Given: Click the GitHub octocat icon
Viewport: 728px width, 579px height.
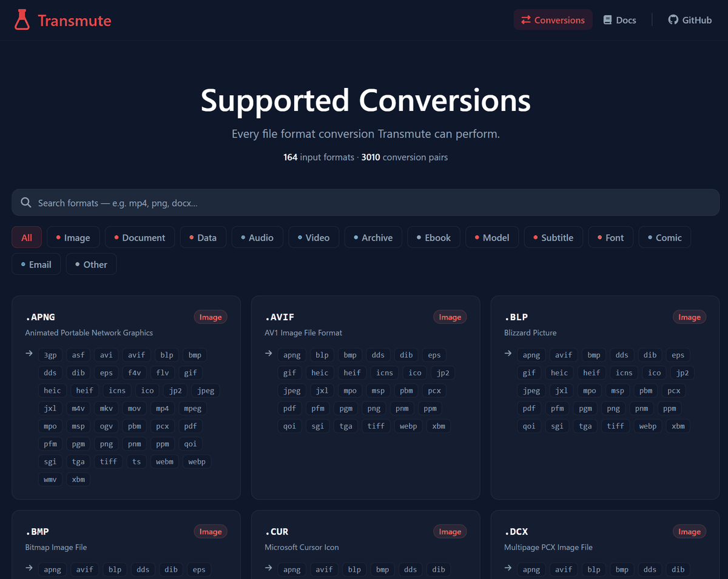Looking at the screenshot, I should pyautogui.click(x=673, y=20).
